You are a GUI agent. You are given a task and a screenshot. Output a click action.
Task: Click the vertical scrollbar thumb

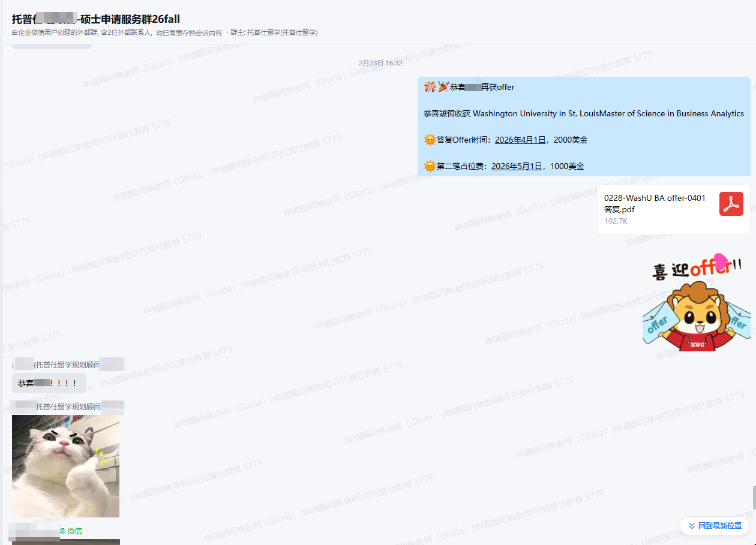(754, 497)
